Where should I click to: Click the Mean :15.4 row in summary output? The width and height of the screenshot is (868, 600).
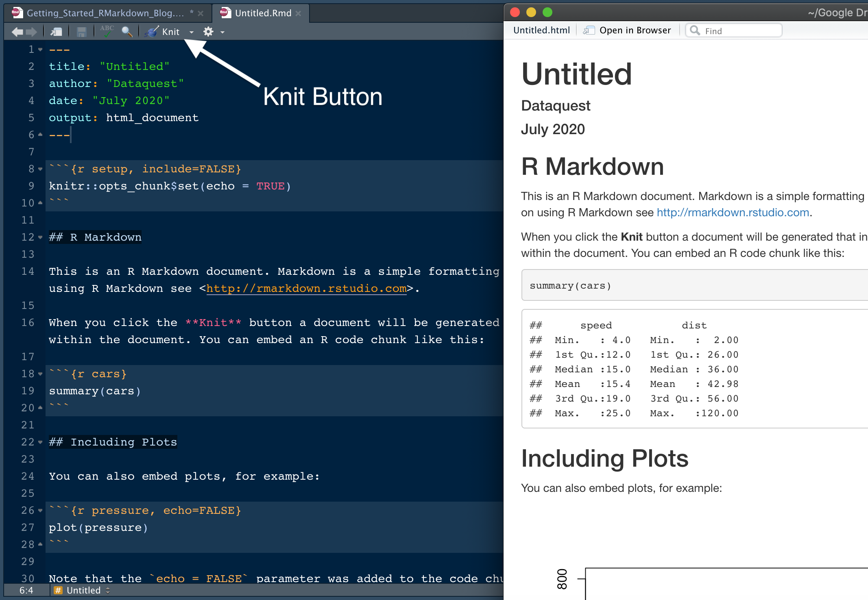(634, 384)
